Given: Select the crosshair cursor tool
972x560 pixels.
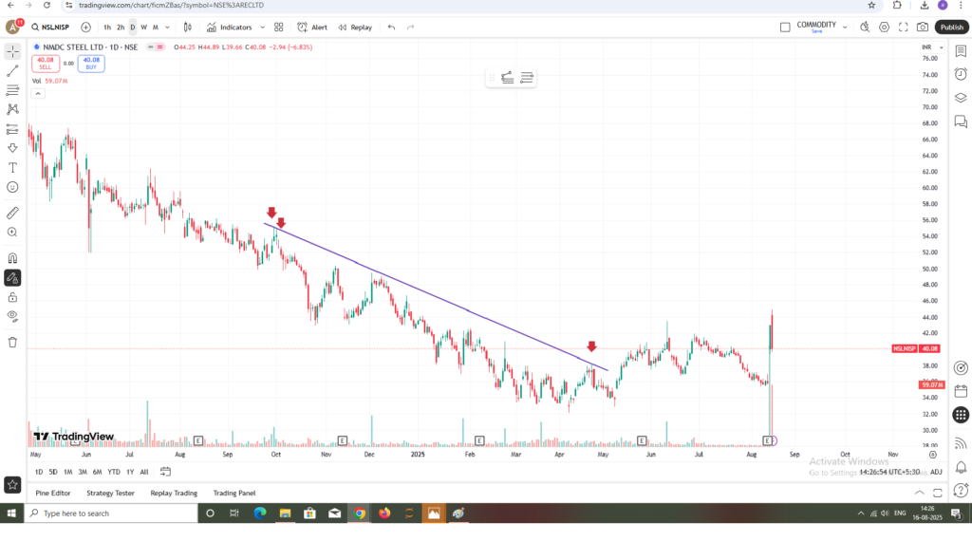Looking at the screenshot, I should coord(12,51).
